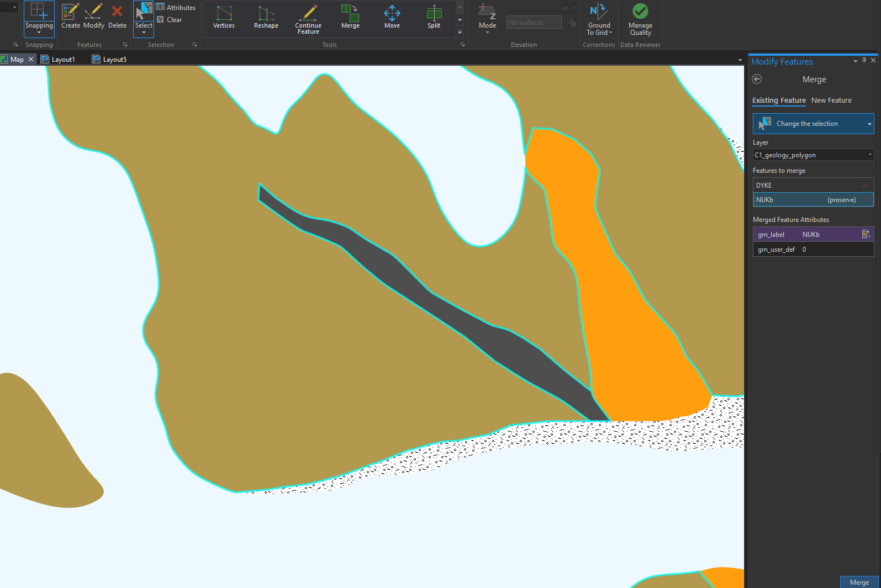Open Snapping options dropdown arrow
Viewport: 881px width, 588px height.
pos(39,33)
